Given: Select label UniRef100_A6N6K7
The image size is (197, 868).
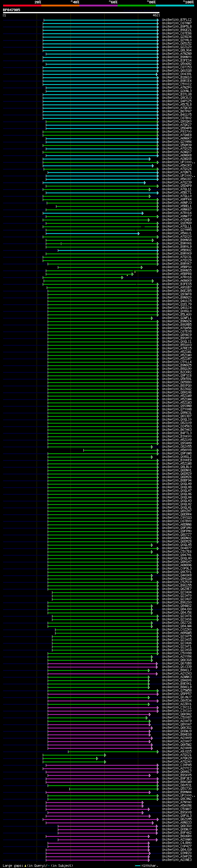Looking at the screenshot, I should coord(176,139).
